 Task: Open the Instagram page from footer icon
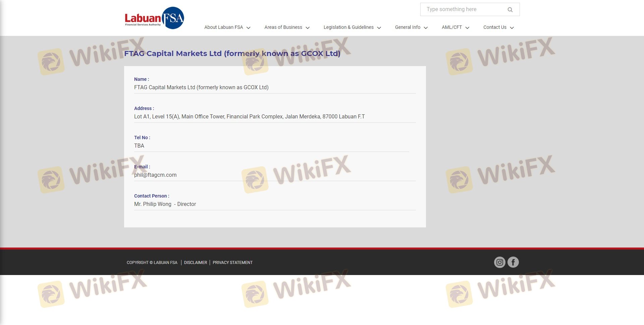point(499,262)
